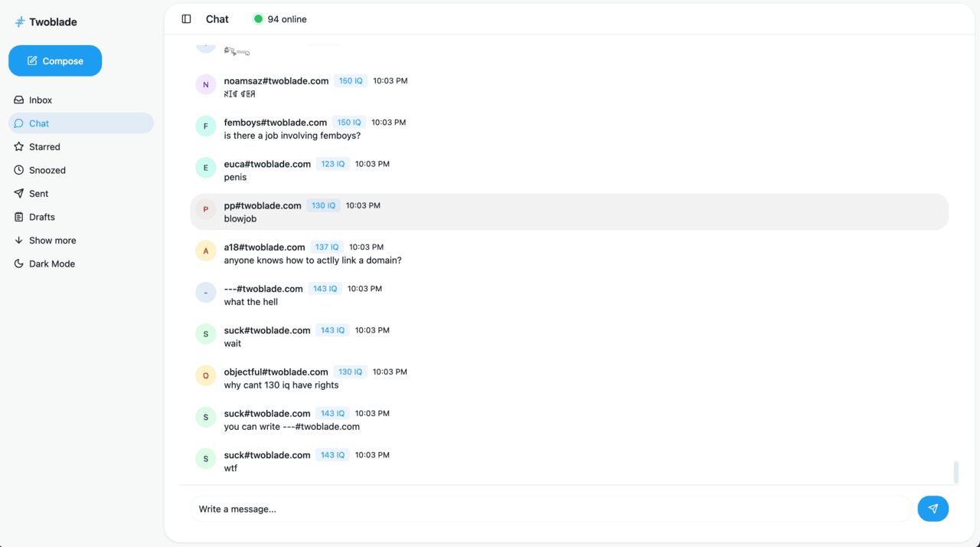Collapse the sidebar with panel toggle icon
Image resolution: width=980 pixels, height=547 pixels.
point(186,19)
